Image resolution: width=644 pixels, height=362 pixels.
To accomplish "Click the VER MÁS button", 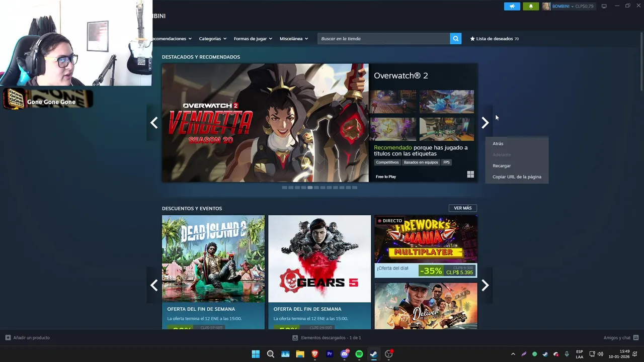I will (463, 208).
